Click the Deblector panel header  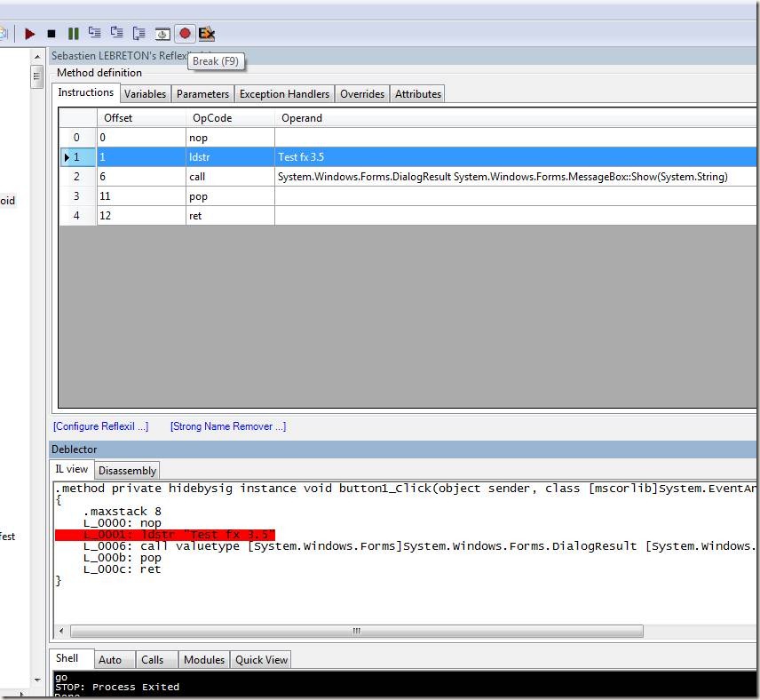(403, 449)
